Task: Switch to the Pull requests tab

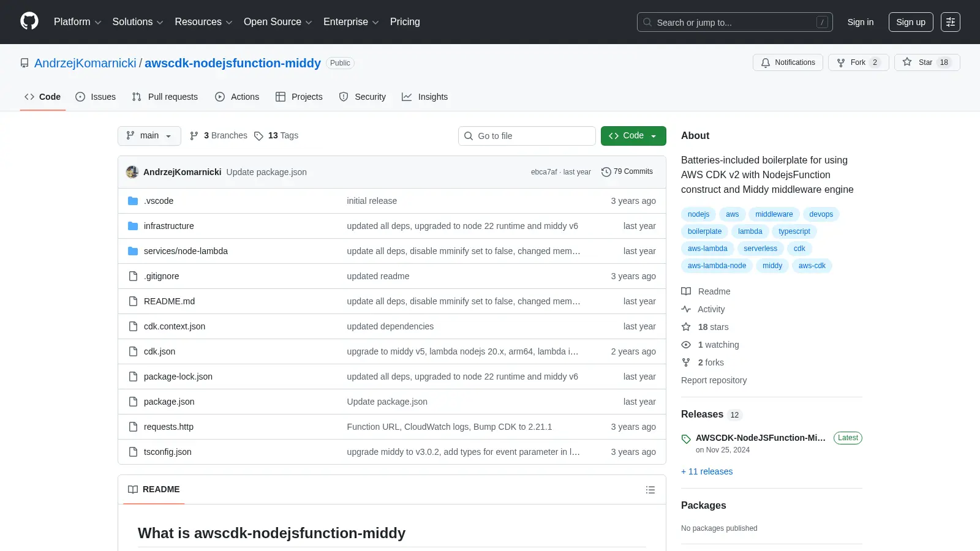Action: coord(165,97)
